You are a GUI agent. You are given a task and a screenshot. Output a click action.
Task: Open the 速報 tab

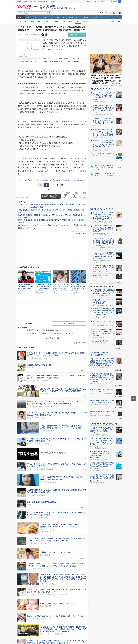[x=28, y=17]
